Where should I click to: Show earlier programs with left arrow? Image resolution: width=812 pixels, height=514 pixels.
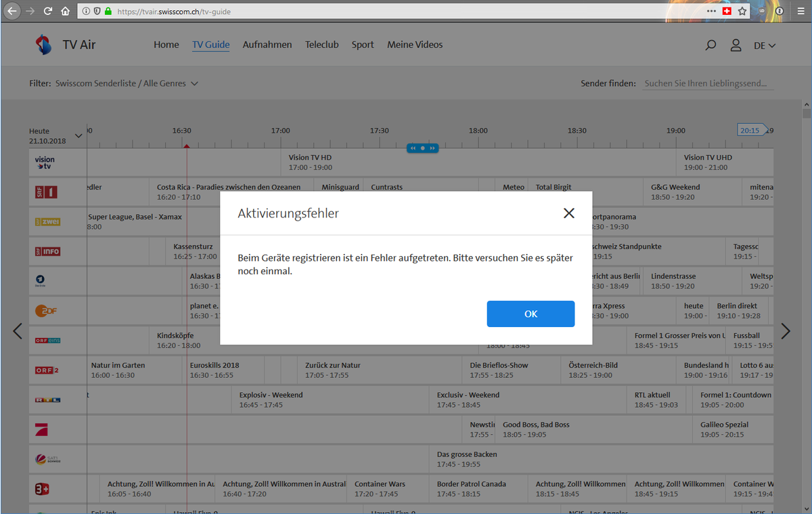18,331
